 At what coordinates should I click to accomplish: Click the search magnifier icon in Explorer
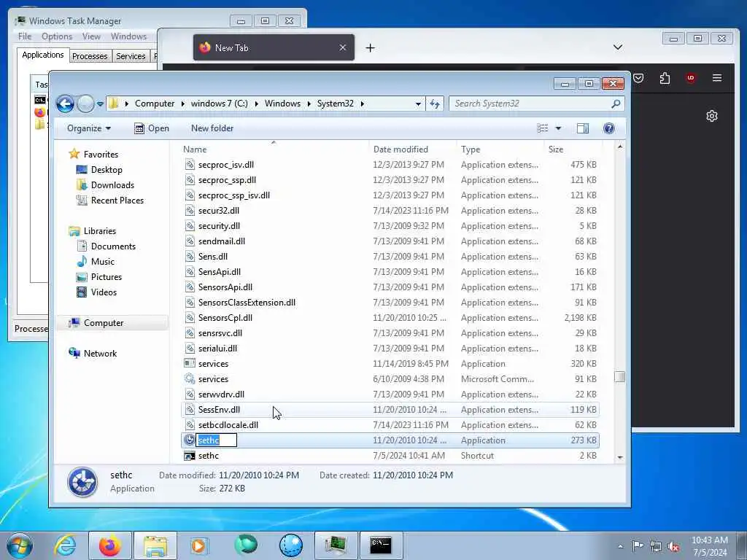coord(616,104)
